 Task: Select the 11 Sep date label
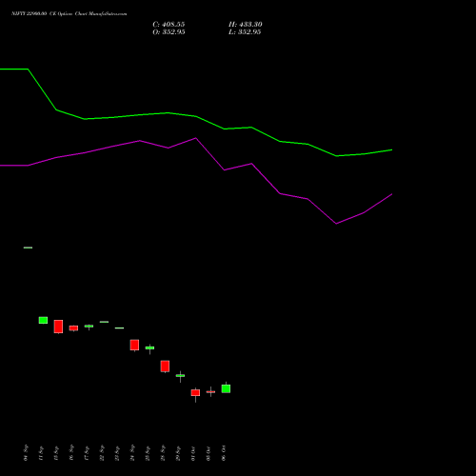(x=41, y=453)
